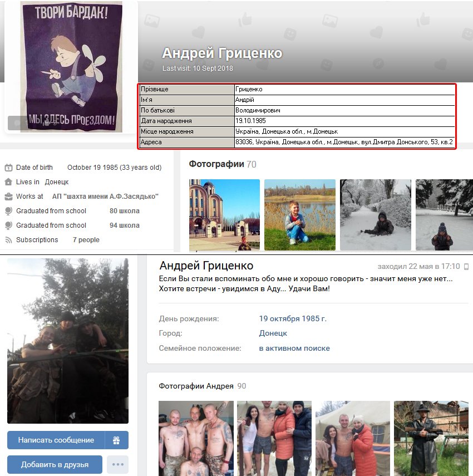Click the Добавить в друзья button
473x476 pixels.
click(55, 464)
